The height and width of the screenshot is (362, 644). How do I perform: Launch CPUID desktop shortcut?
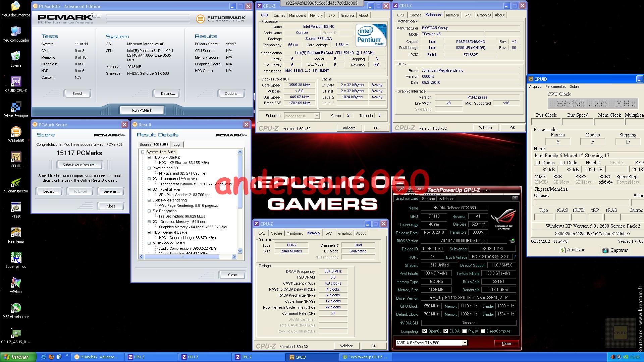(x=16, y=160)
